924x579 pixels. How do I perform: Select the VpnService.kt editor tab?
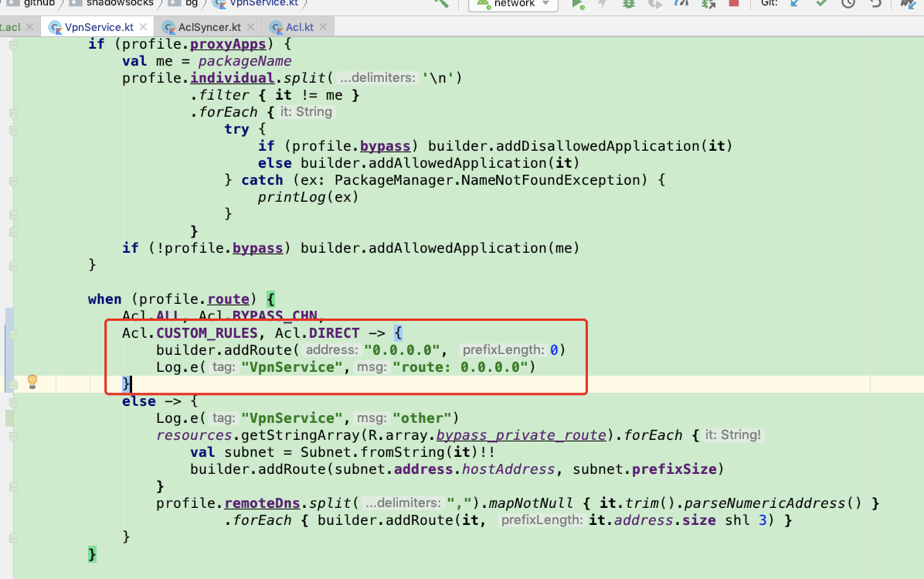pyautogui.click(x=98, y=27)
